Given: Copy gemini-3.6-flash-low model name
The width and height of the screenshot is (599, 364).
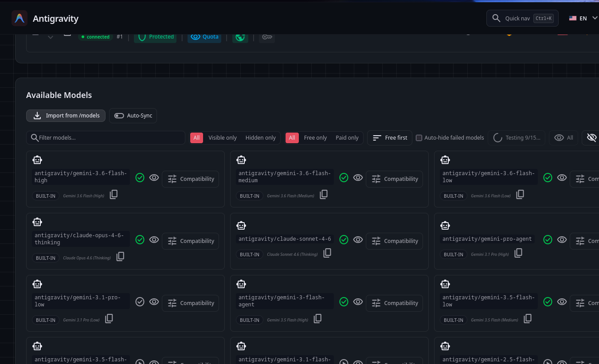Looking at the screenshot, I should click(x=520, y=194).
